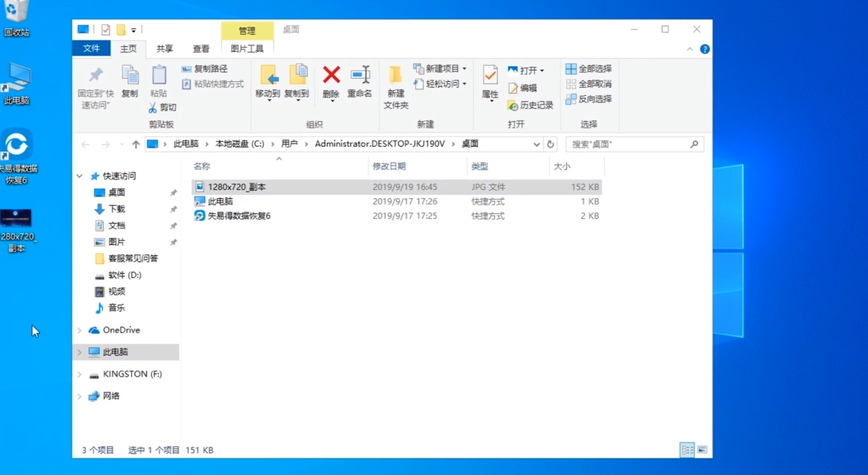Image resolution: width=868 pixels, height=475 pixels.
Task: Open the Properties (属性) ribbon icon
Action: point(489,81)
